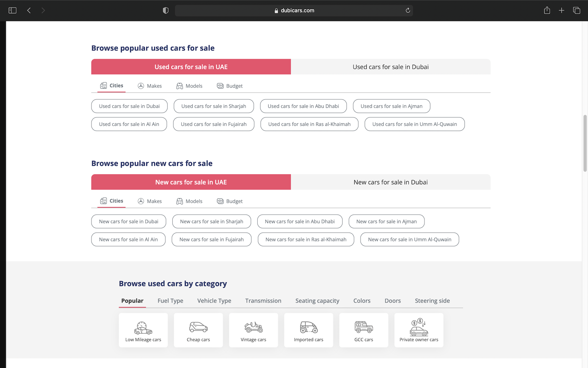This screenshot has width=588, height=368.
Task: Open the privacy report shield icon
Action: click(166, 10)
